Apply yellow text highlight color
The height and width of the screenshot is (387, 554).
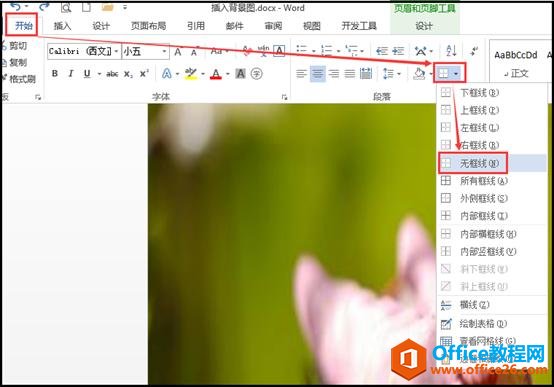click(191, 74)
